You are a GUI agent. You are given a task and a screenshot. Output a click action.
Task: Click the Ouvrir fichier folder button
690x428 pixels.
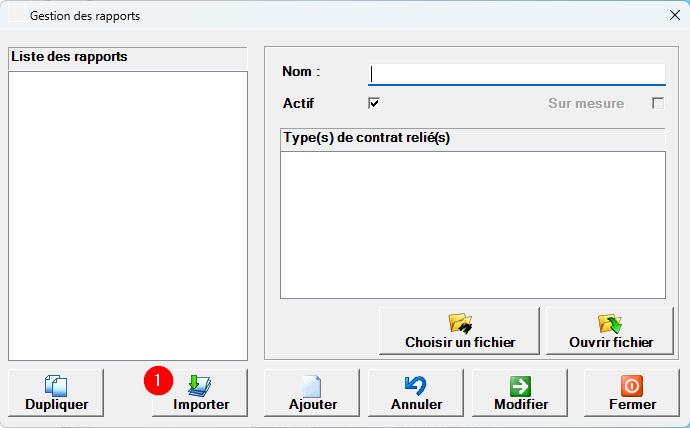610,331
